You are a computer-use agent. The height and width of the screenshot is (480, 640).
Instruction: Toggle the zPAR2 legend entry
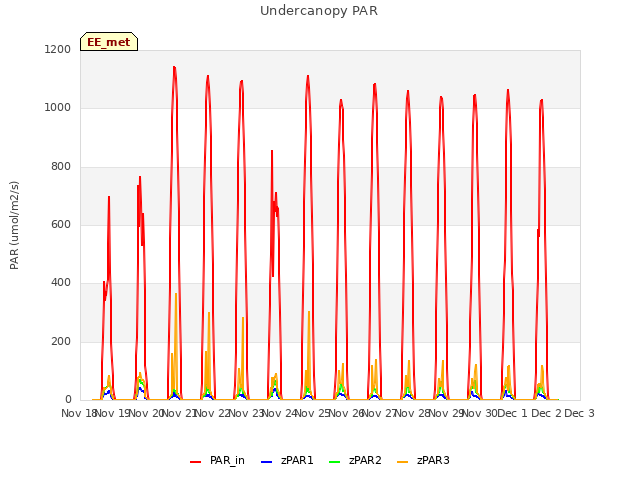355,460
